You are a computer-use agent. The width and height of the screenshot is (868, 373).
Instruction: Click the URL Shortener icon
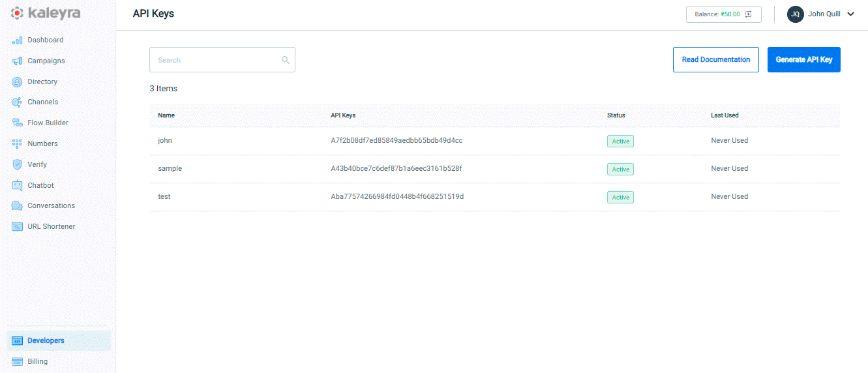[17, 227]
